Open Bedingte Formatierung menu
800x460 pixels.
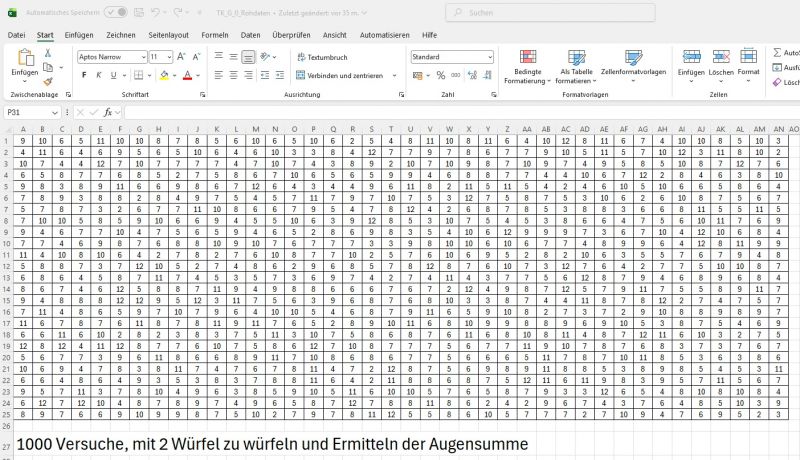coord(528,66)
